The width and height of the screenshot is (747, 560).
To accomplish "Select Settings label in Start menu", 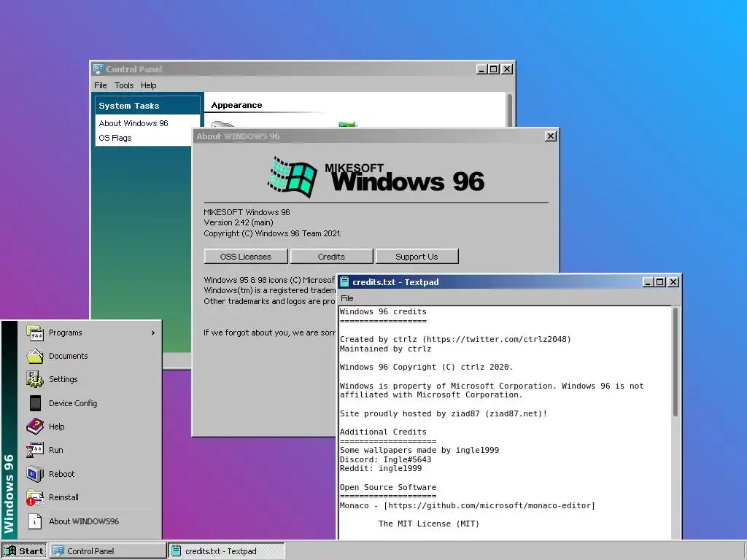I will (63, 379).
